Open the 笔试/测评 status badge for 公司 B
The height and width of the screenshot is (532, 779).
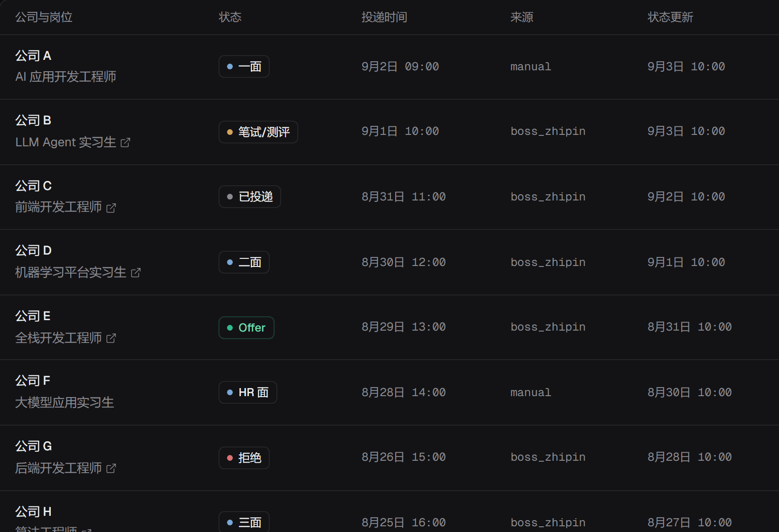coord(258,132)
